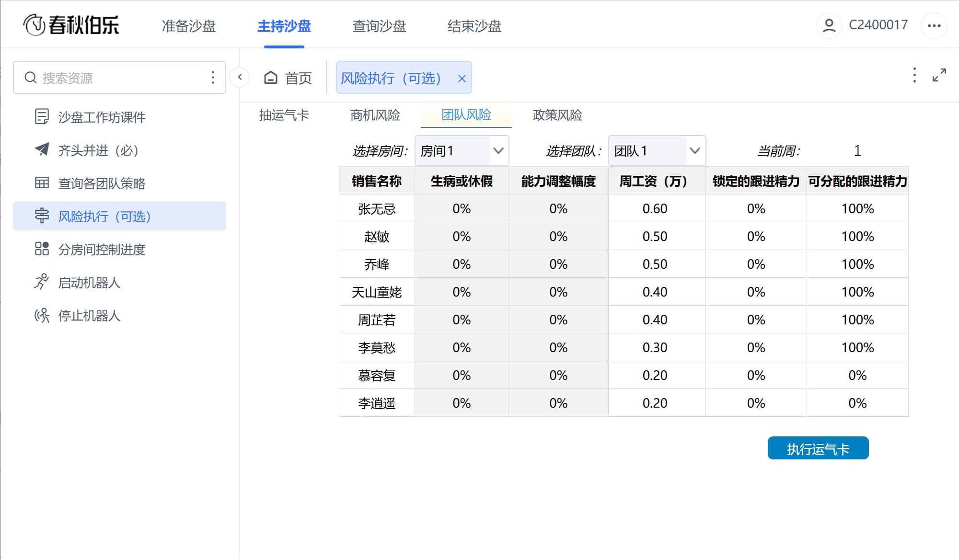Select the 主持沙盘 tab
The height and width of the screenshot is (560, 959).
(x=284, y=26)
